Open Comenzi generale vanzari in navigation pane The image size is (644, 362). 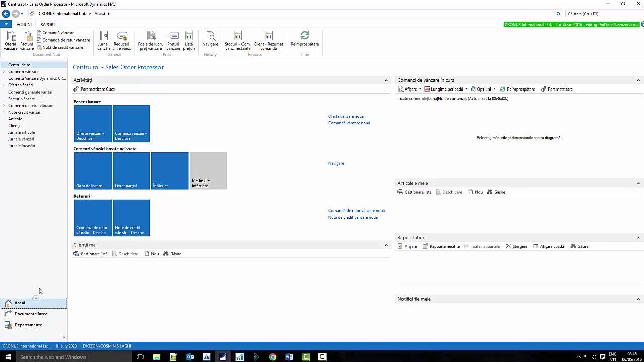click(x=31, y=92)
